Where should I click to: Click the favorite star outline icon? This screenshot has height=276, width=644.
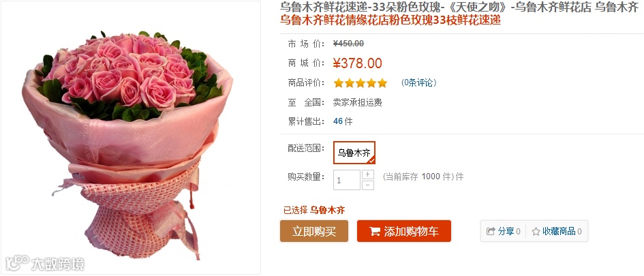coord(536,232)
